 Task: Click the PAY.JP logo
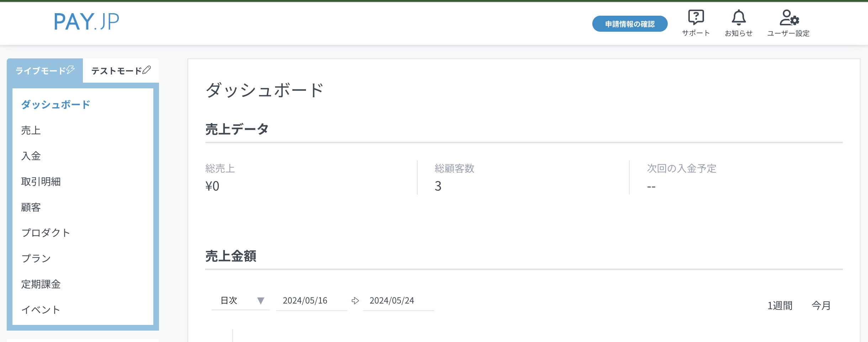pos(86,21)
